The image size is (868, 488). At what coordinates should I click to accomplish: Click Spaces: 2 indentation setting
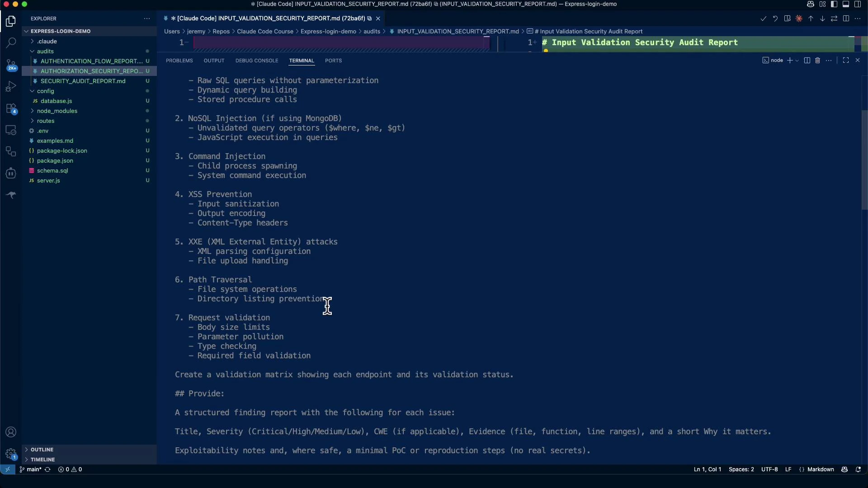pyautogui.click(x=741, y=469)
